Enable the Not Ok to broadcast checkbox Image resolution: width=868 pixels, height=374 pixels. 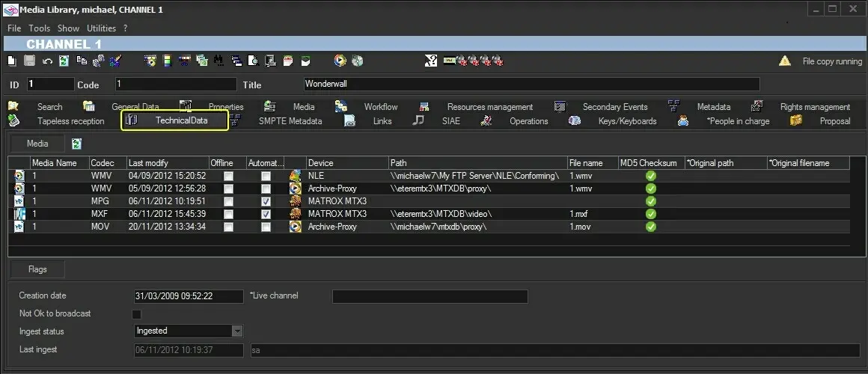pos(136,314)
